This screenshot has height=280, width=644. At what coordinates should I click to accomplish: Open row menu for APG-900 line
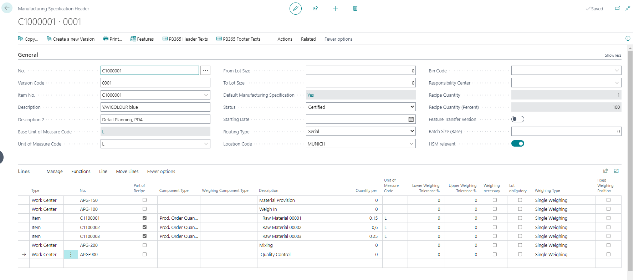click(71, 255)
